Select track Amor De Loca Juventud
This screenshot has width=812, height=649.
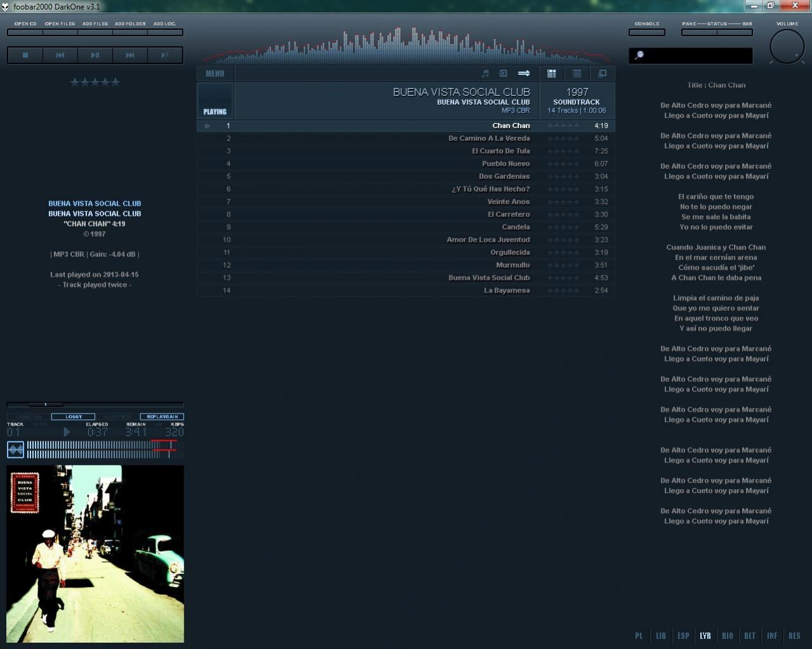(x=406, y=240)
